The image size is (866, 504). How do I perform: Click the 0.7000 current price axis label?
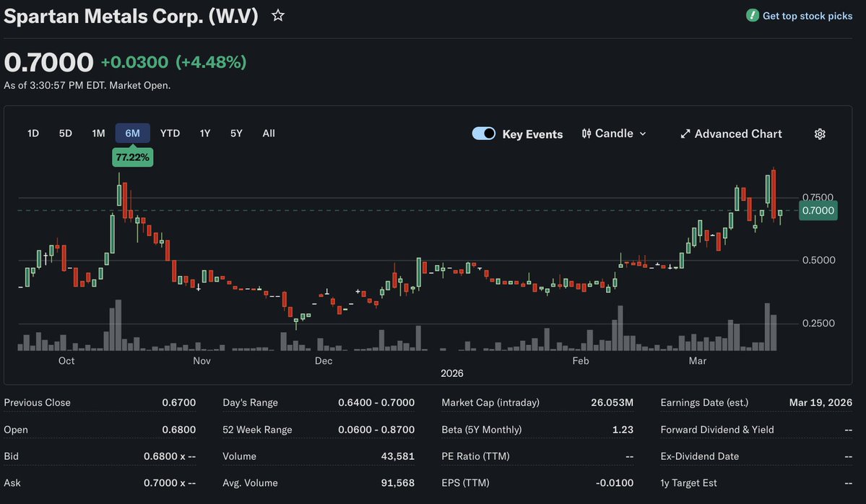pyautogui.click(x=818, y=210)
